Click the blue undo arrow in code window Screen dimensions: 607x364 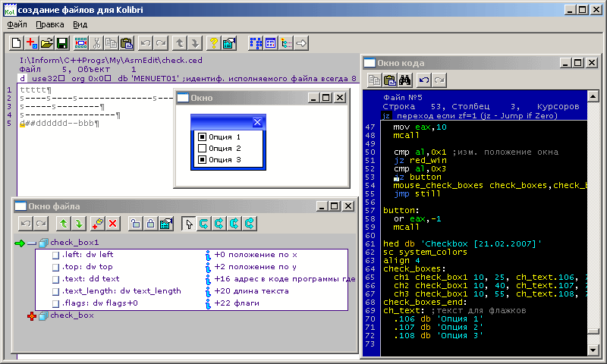[x=424, y=80]
